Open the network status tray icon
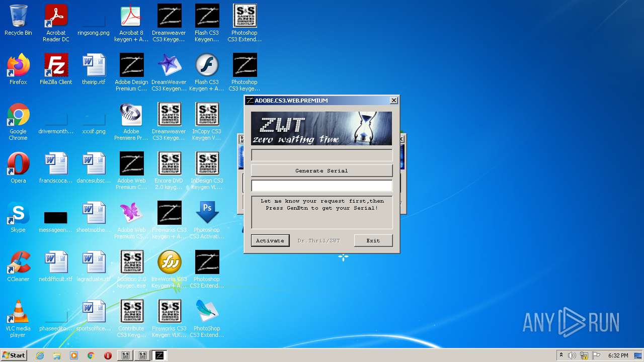This screenshot has width=644, height=362. pyautogui.click(x=584, y=355)
